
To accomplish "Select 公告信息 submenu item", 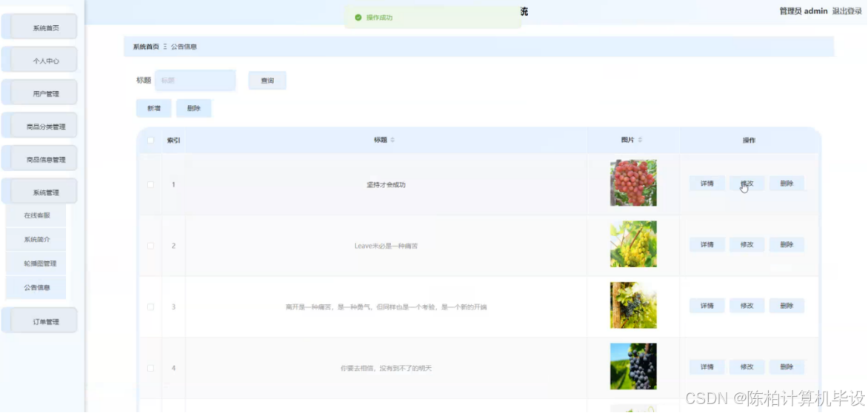I will pyautogui.click(x=36, y=287).
